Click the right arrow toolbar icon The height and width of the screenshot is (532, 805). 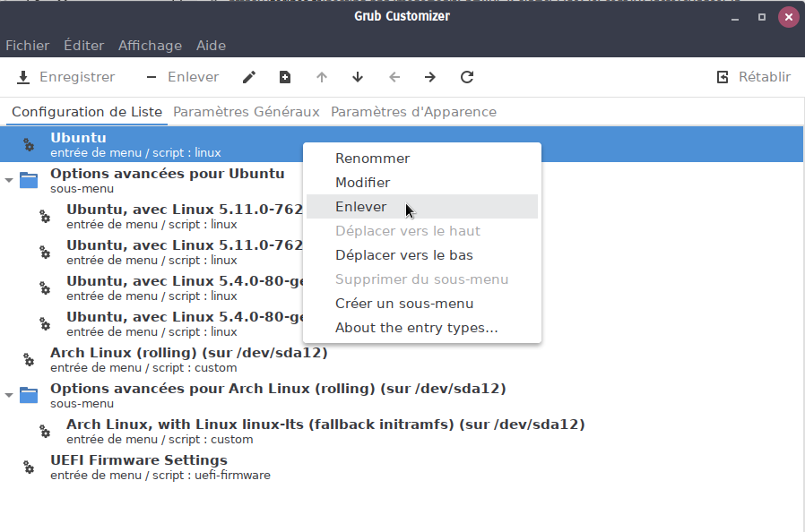(430, 77)
